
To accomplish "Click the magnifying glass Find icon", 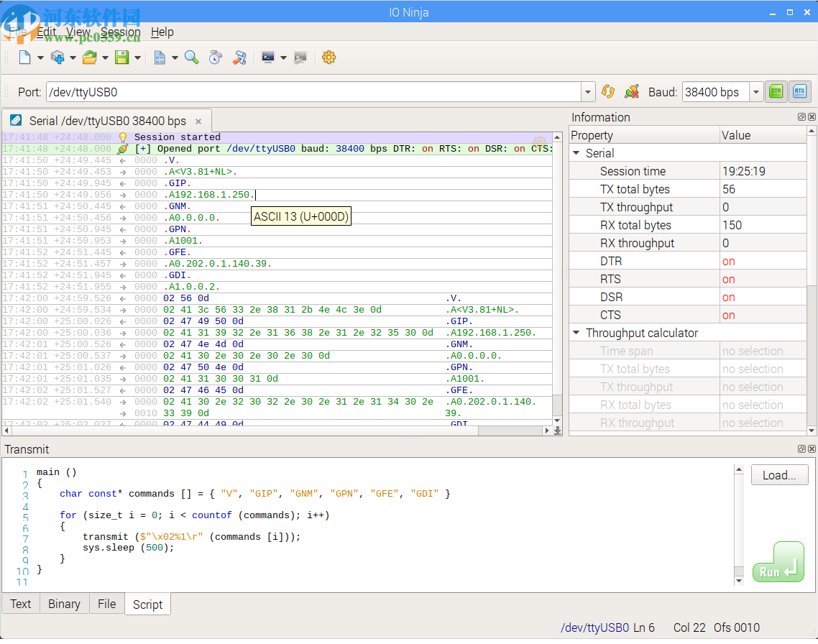I will (191, 57).
